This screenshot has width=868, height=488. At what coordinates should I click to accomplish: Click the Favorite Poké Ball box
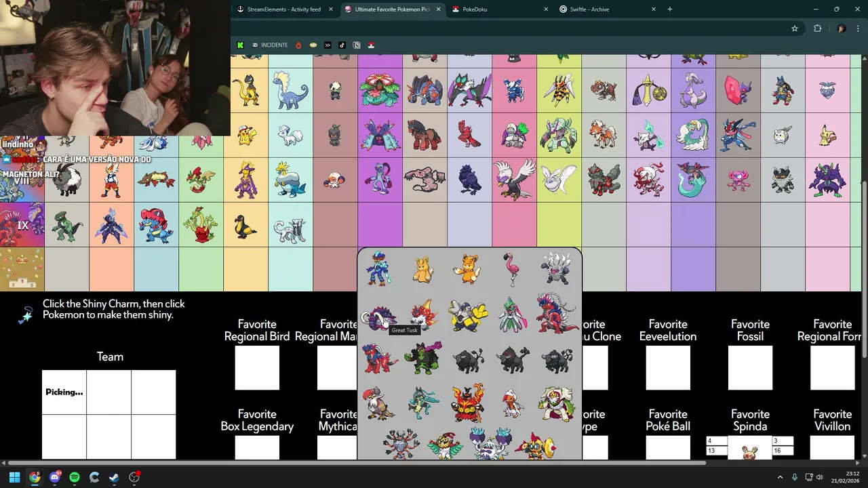click(668, 447)
